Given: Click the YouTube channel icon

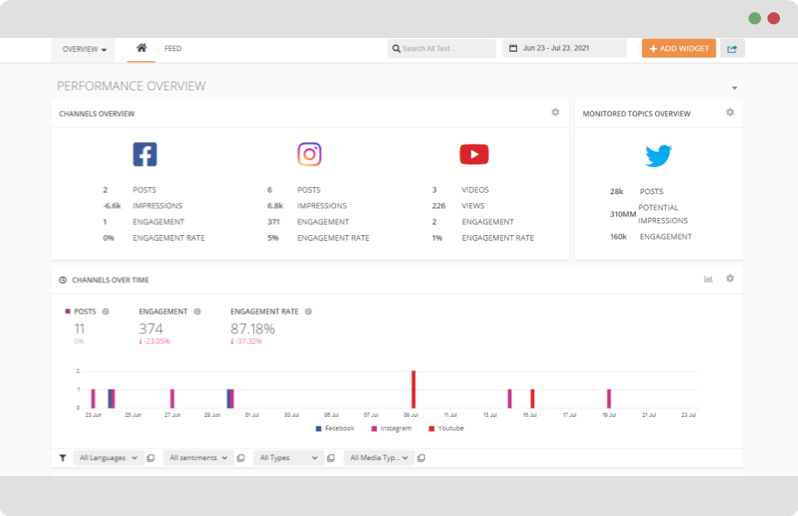Looking at the screenshot, I should (474, 154).
